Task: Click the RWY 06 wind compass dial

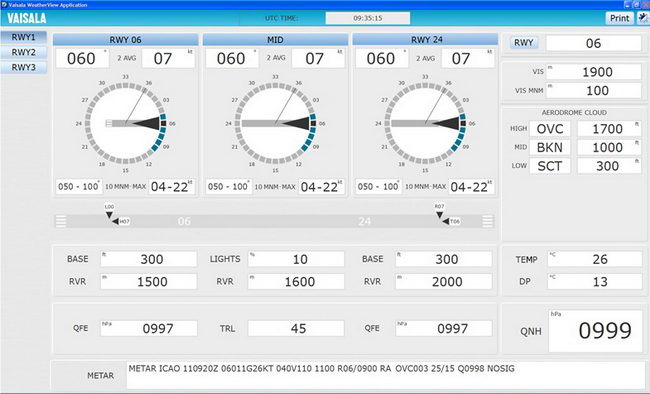Action: coord(125,123)
